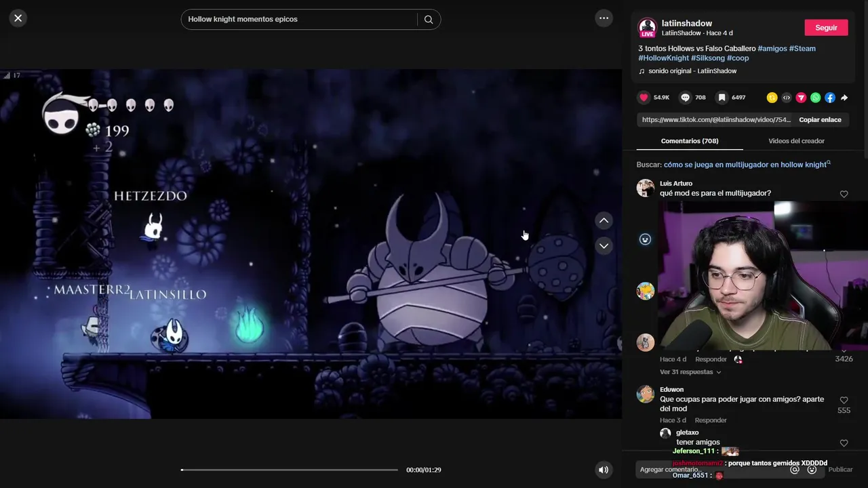Click the latiinshadow username
The image size is (868, 488).
686,23
